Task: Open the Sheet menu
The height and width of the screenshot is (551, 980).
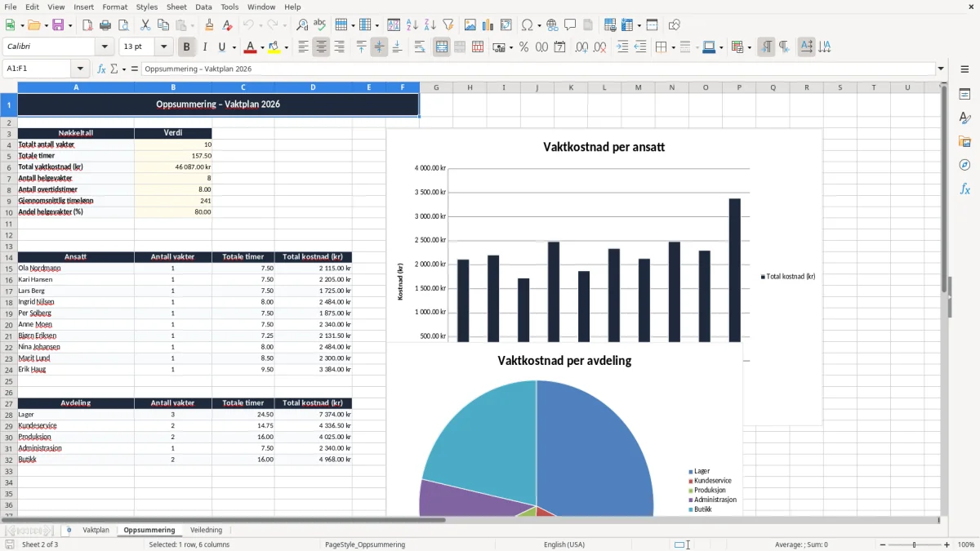Action: click(176, 7)
